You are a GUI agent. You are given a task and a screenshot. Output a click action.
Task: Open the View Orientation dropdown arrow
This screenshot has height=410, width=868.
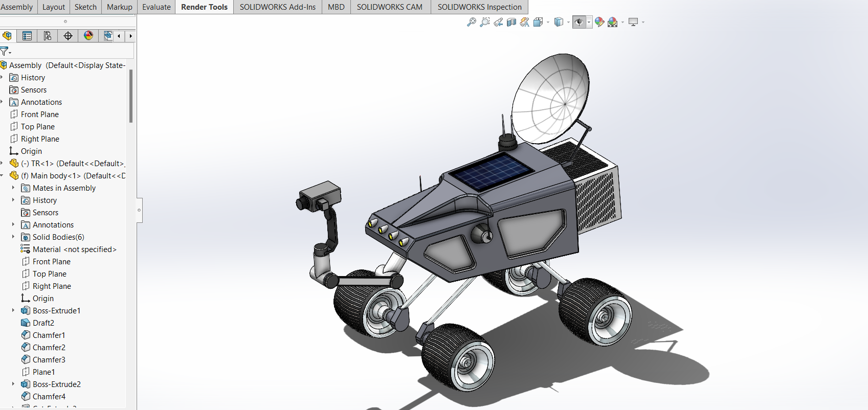(548, 22)
